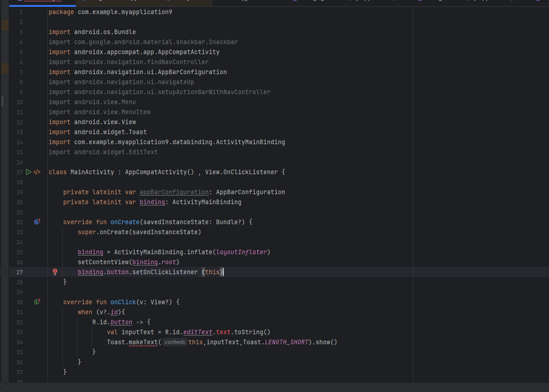Click the override marker next to onCreate
Viewport: 549px width, 392px height.
37,222
